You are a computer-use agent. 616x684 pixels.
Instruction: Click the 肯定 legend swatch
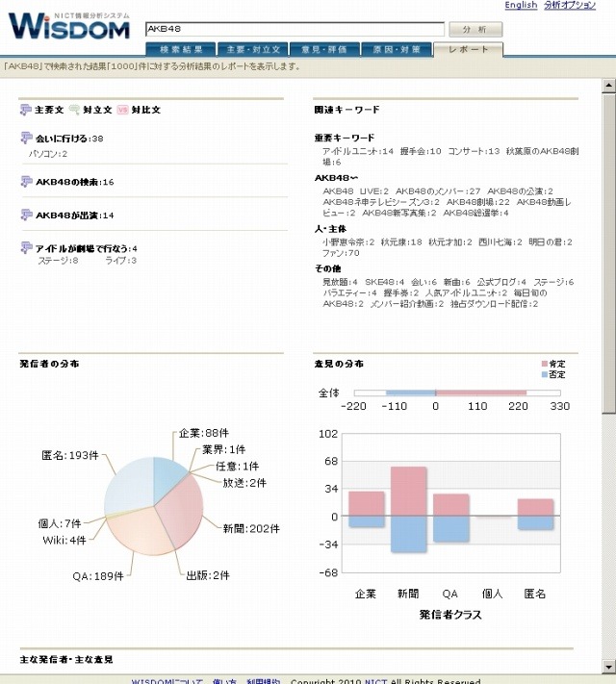(545, 364)
